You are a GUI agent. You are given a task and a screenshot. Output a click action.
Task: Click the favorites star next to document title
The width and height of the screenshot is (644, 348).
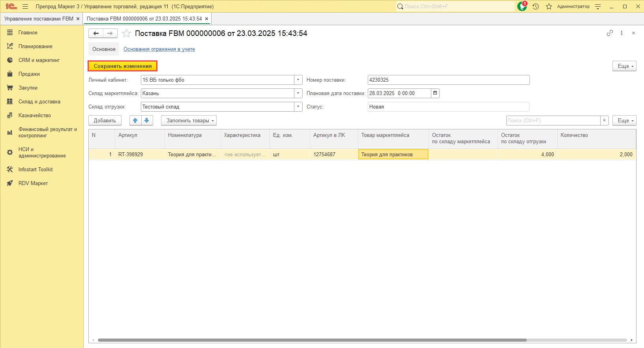point(126,34)
